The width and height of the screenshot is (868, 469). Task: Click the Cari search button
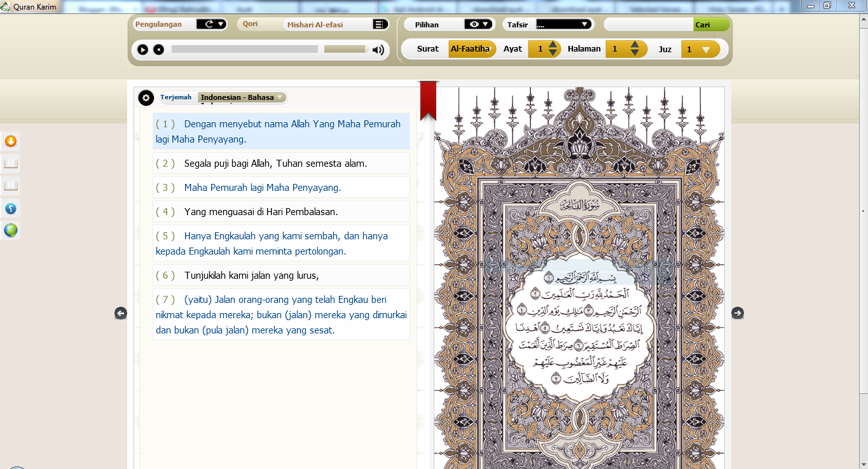click(711, 25)
